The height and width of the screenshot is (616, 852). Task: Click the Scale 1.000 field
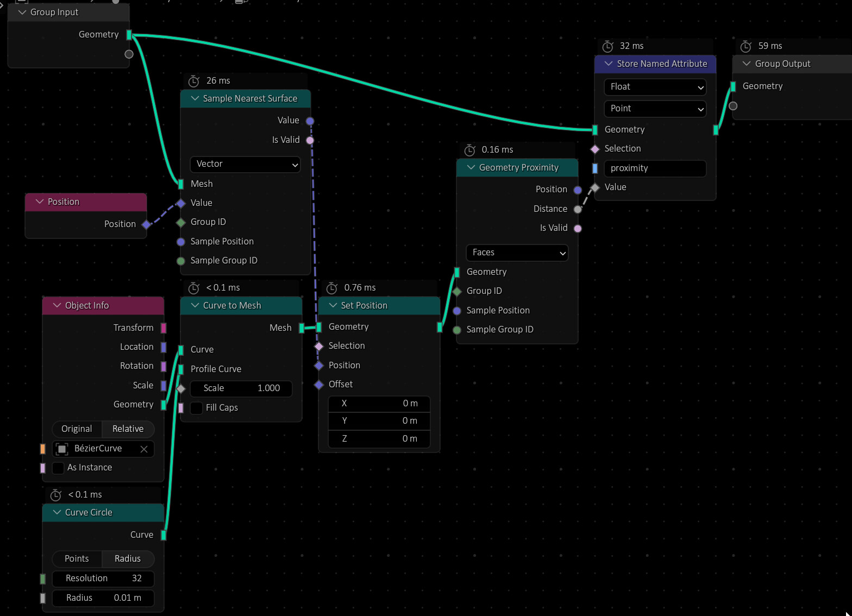[x=241, y=388]
